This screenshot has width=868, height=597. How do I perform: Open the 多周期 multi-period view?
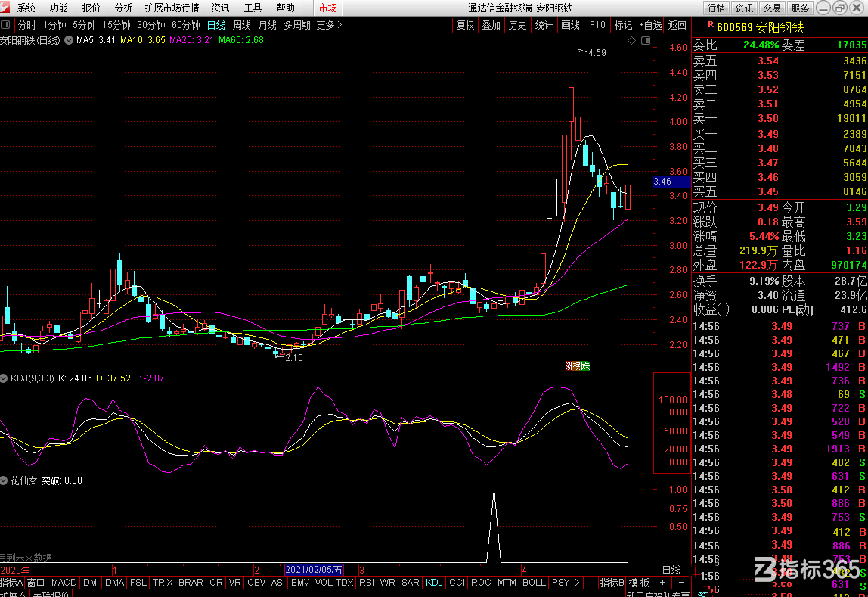[296, 25]
